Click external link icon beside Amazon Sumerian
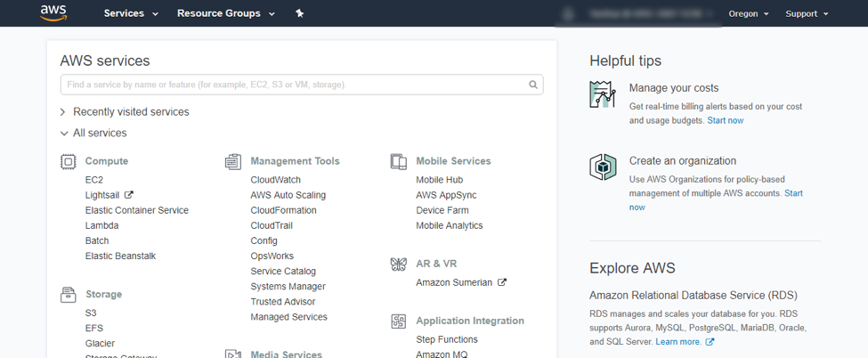The height and width of the screenshot is (358, 868). tap(502, 282)
